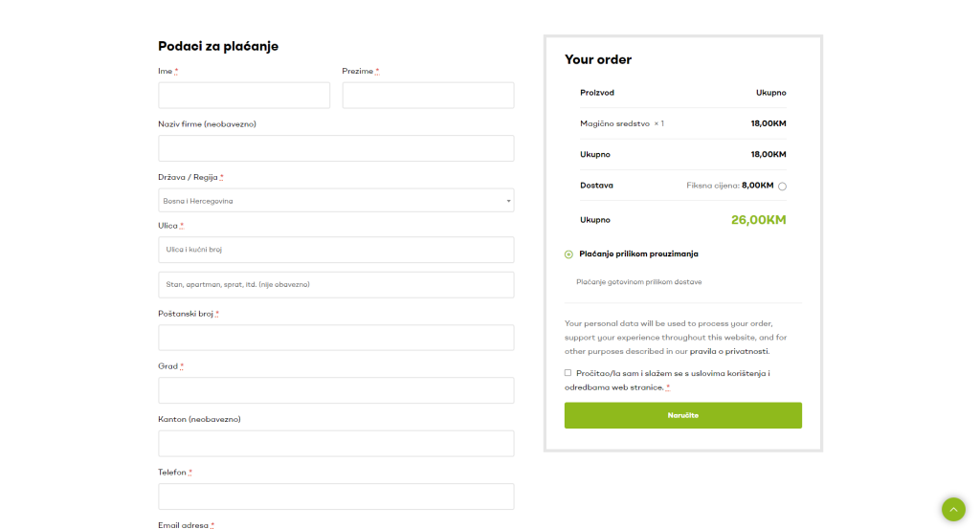Click the Grad input field
The width and height of the screenshot is (980, 529).
(335, 390)
